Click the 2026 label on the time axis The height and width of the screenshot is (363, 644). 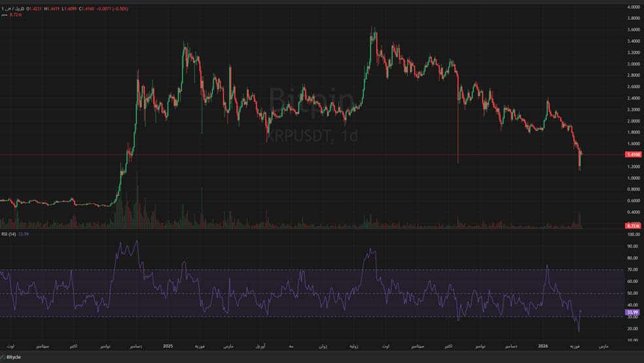544,345
